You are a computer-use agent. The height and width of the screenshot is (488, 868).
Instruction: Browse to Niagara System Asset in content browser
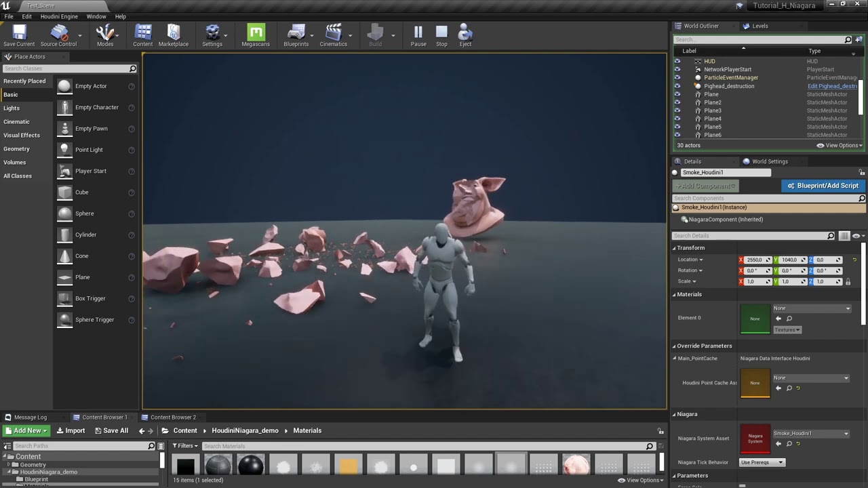(789, 444)
